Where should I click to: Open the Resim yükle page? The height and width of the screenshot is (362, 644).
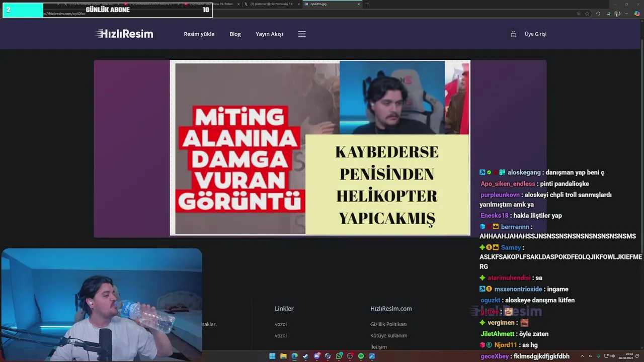click(x=199, y=34)
